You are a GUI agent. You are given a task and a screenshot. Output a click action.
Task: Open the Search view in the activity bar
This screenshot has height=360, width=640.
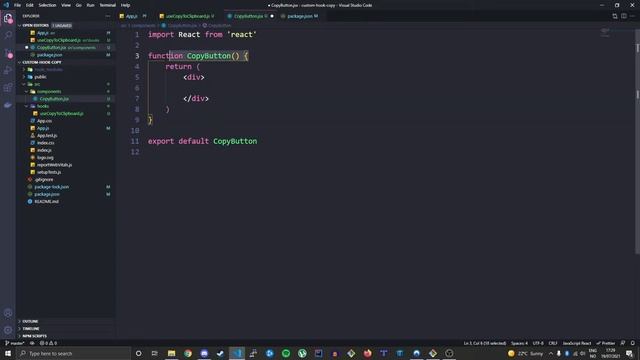8,36
